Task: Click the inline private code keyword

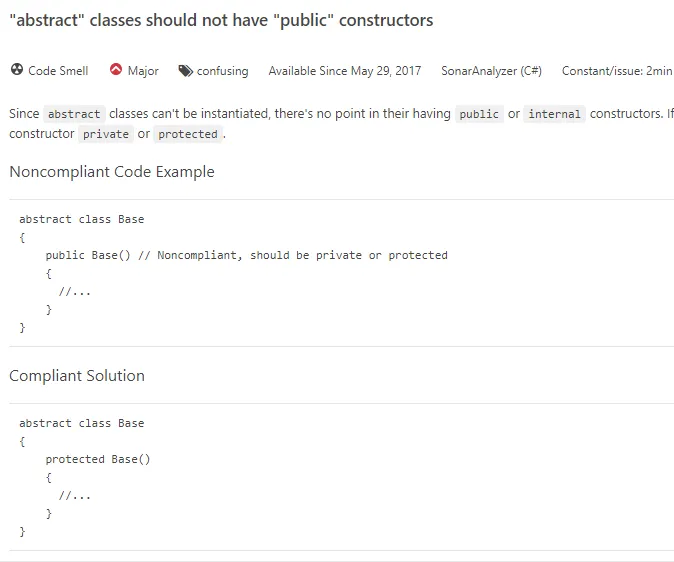Action: (106, 134)
